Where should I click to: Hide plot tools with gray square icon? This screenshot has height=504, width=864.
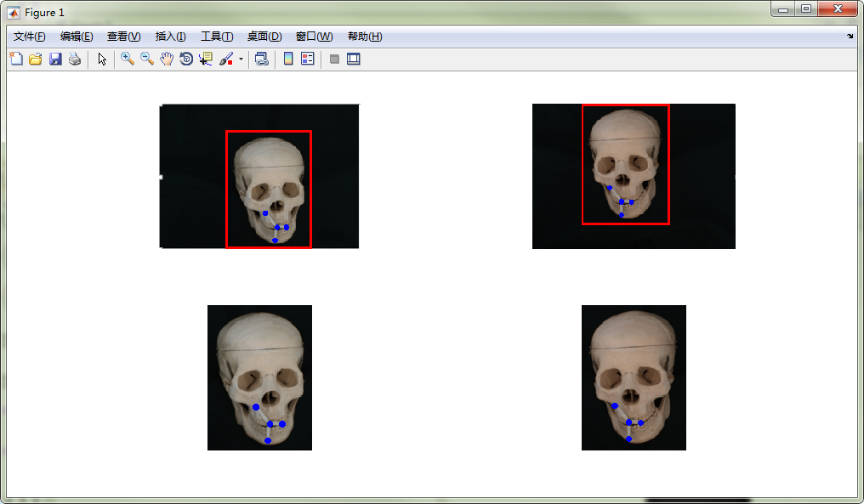tap(334, 59)
